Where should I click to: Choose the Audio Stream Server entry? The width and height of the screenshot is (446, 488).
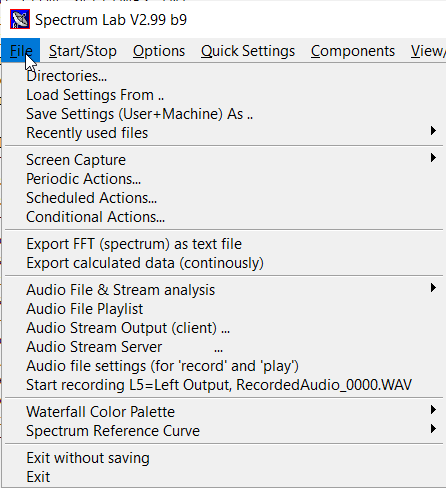(x=223, y=347)
